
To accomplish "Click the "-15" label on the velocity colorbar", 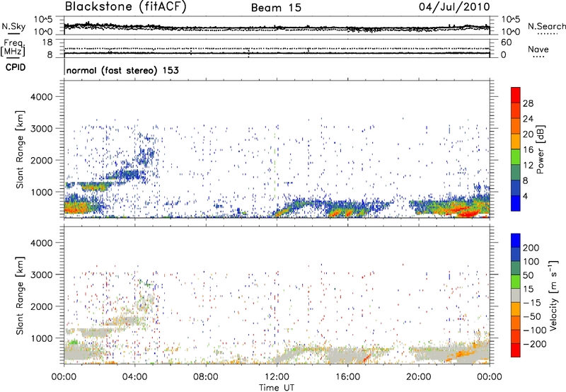I will click(532, 302).
